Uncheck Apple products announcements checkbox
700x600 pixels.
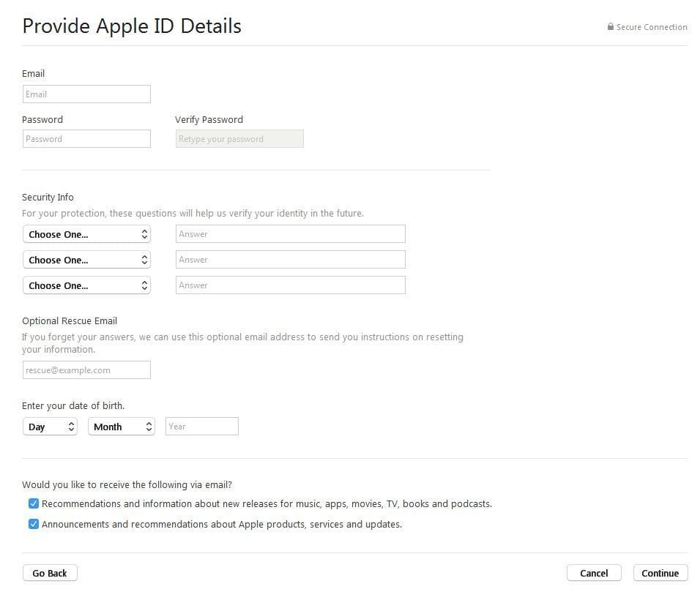34,524
